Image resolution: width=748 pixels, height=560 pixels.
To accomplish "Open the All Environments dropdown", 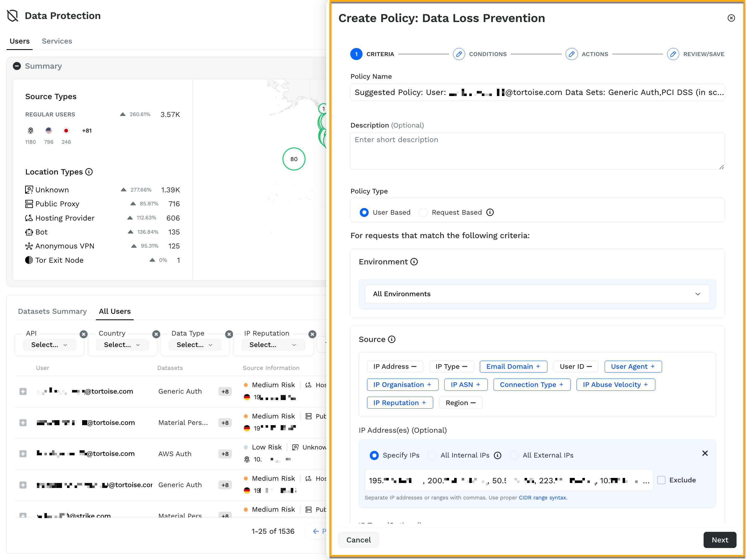I will tap(537, 294).
